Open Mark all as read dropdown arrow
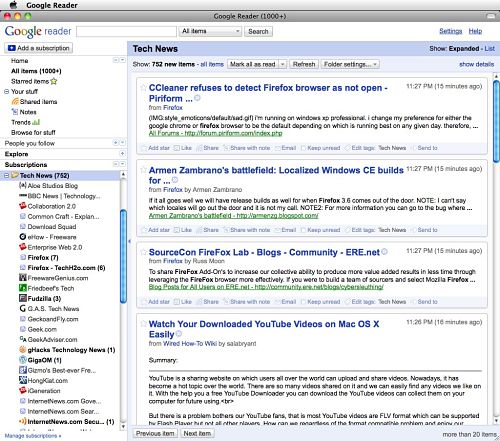Viewport: 500px width, 441px height. [282, 64]
